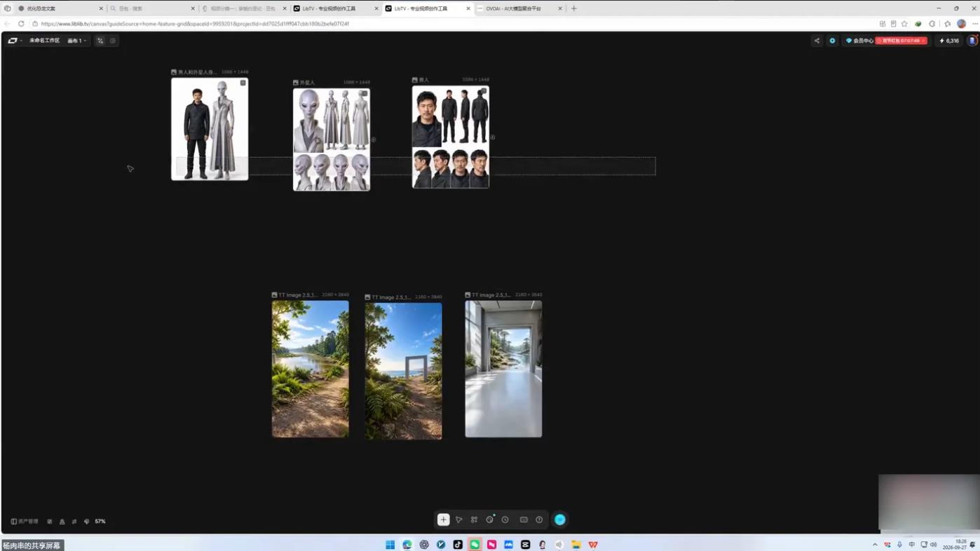
Task: Open the grid components tool in bottom toolbar
Action: point(474,520)
